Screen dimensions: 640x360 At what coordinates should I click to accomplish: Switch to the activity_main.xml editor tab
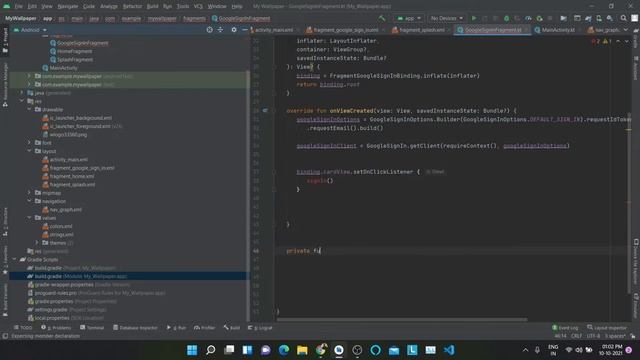pyautogui.click(x=274, y=30)
